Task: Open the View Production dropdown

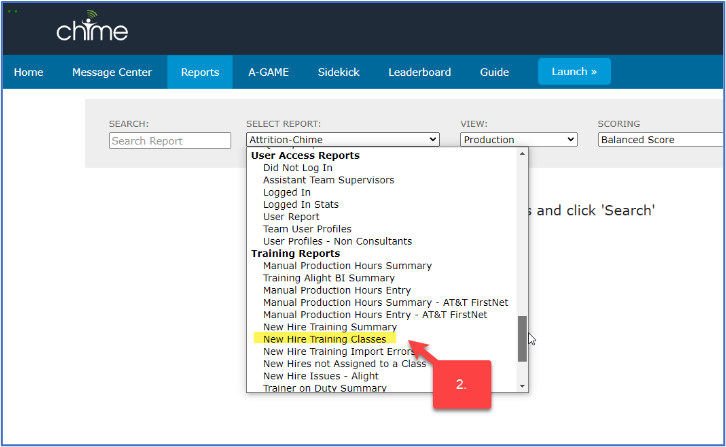Action: point(518,140)
